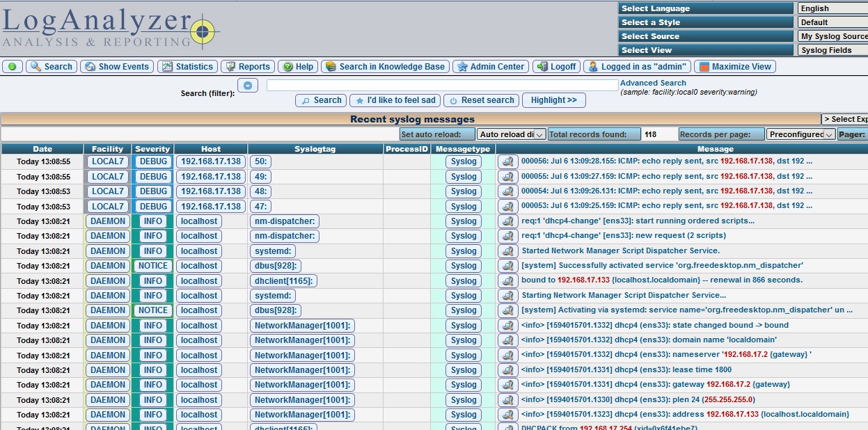
Task: Click the syslogtag 47: button
Action: pos(261,207)
